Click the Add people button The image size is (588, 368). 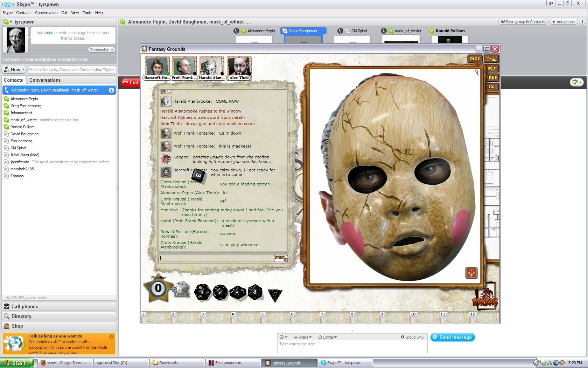tap(563, 22)
